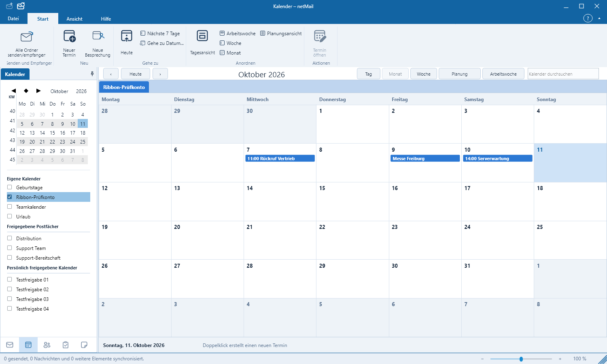This screenshot has width=607, height=364.
Task: Select Woche in the ribbon Anordnen group
Action: tap(230, 43)
